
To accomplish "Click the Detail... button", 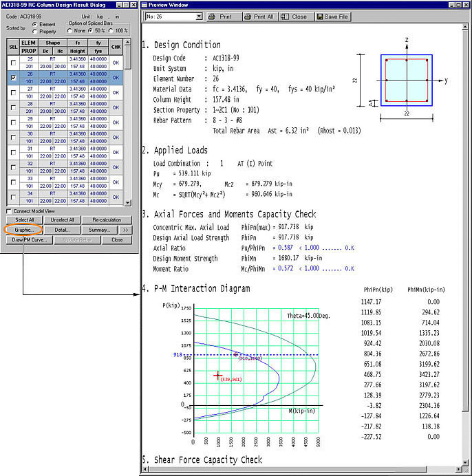I will click(x=63, y=229).
